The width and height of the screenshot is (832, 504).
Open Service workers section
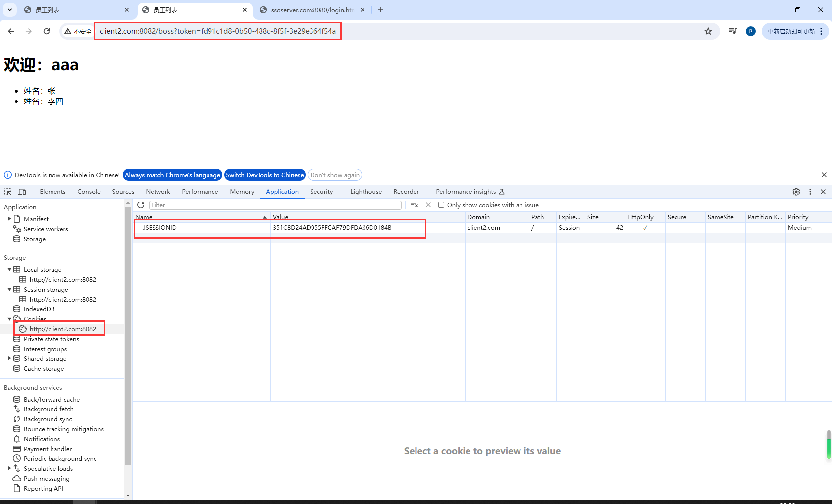46,229
